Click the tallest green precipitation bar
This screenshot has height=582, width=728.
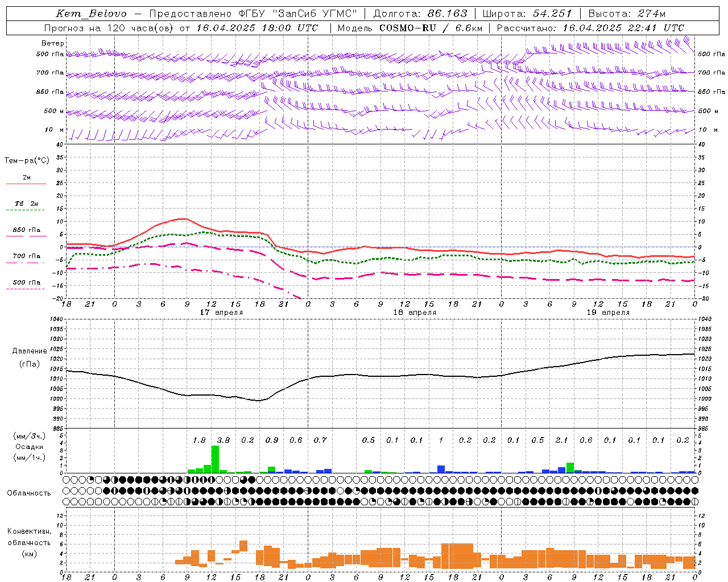215,459
